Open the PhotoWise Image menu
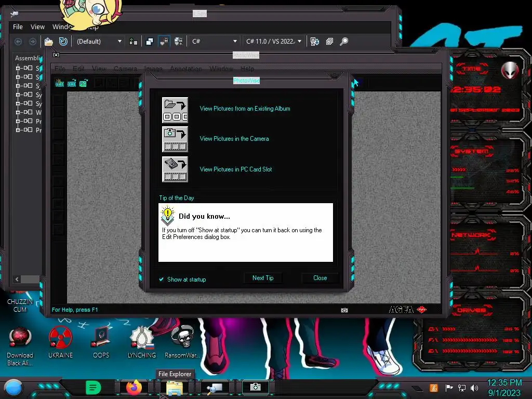Viewport: 532px width, 399px height. (153, 69)
